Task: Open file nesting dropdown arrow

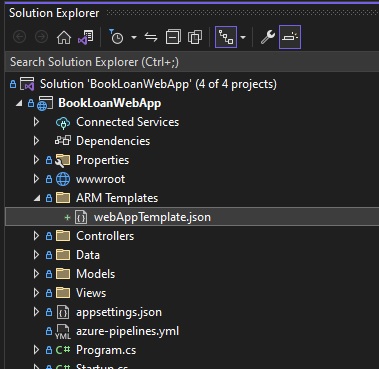Action: 243,37
